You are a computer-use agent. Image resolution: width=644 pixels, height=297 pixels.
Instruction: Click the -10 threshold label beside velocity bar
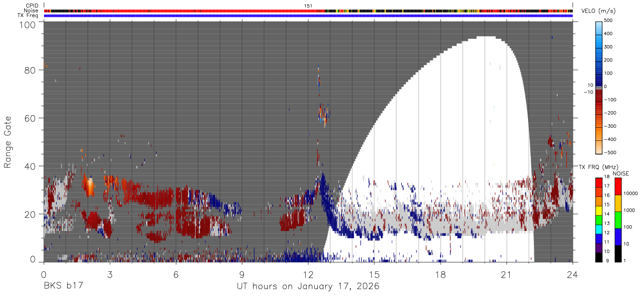(x=587, y=92)
